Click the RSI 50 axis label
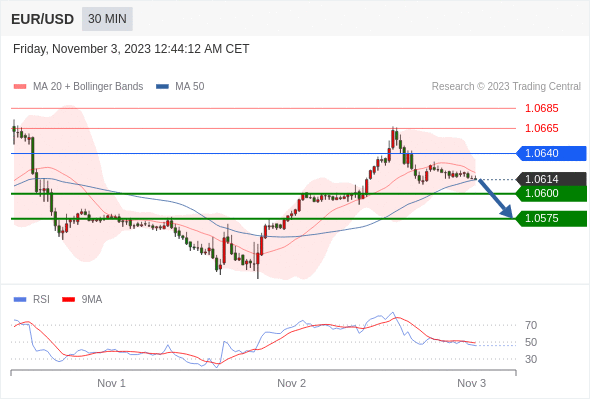The image size is (590, 400). [x=531, y=342]
